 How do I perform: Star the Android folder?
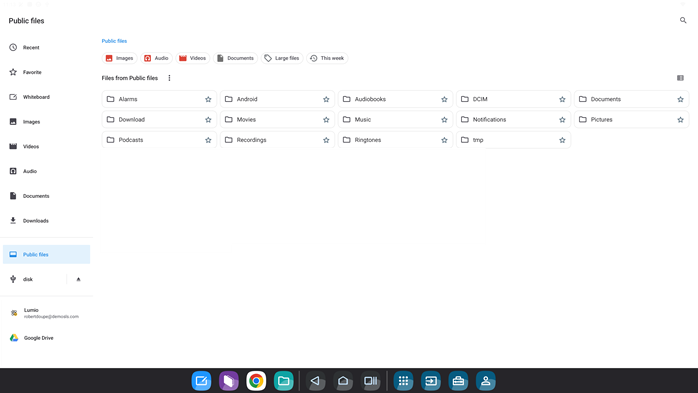[x=326, y=99]
